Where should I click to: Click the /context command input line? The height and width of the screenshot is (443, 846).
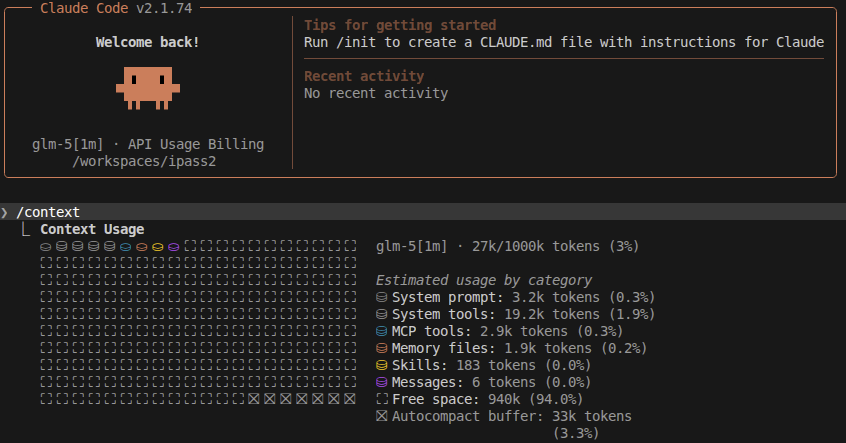[x=423, y=212]
